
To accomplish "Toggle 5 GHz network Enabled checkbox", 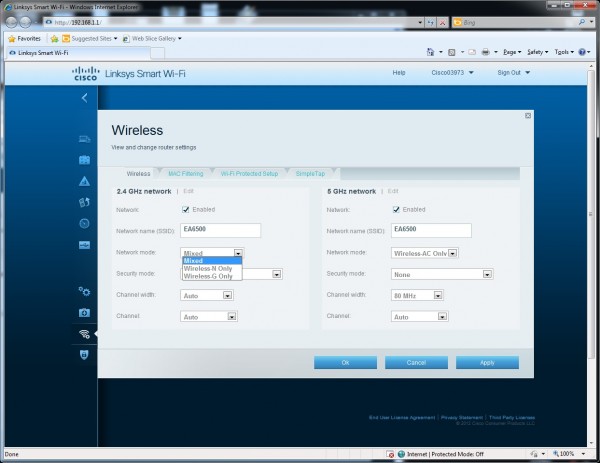I will tap(396, 209).
